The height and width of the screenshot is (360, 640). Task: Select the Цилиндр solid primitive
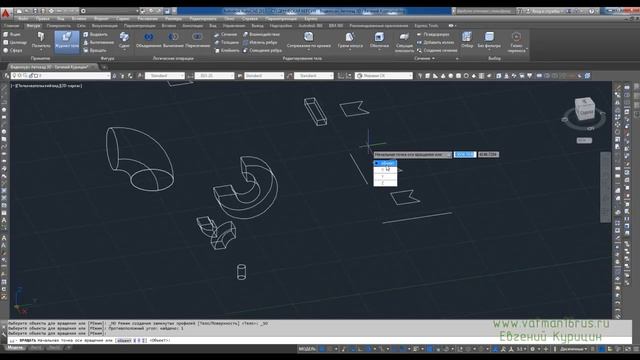[14, 42]
